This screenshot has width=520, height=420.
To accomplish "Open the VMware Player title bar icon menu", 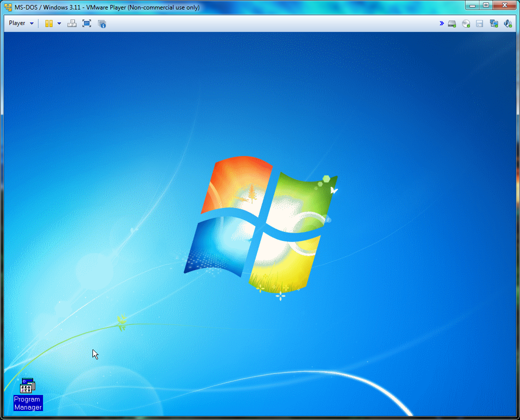I will click(x=8, y=7).
